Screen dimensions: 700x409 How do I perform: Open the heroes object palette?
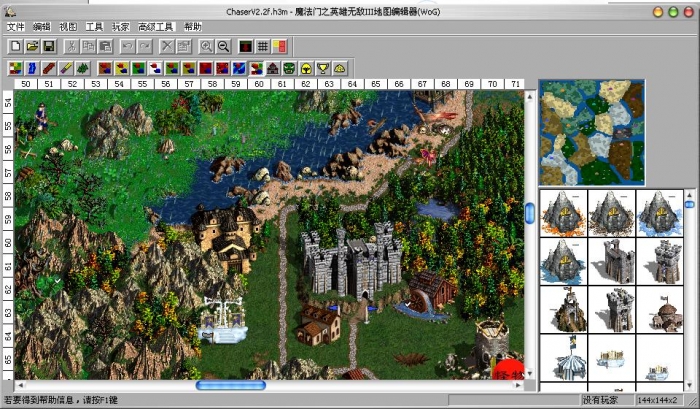click(306, 68)
